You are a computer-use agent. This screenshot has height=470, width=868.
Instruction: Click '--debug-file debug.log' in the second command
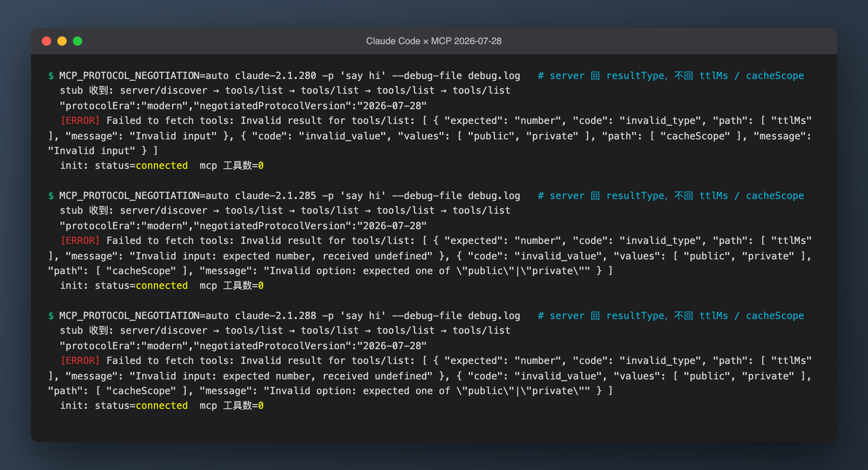[x=456, y=196]
